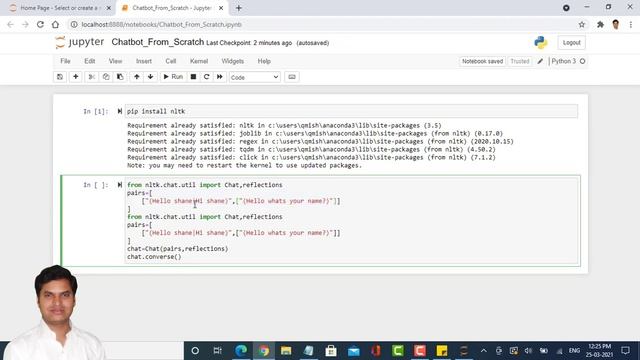The width and height of the screenshot is (640, 360).
Task: Click inside the pip install nltk cell
Action: 351,111
